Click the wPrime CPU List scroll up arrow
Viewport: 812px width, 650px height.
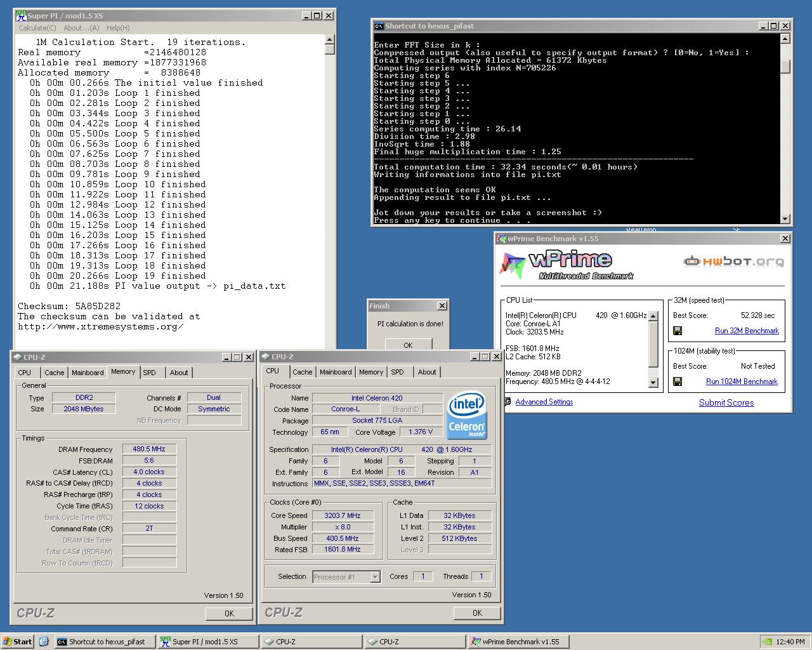coord(653,316)
